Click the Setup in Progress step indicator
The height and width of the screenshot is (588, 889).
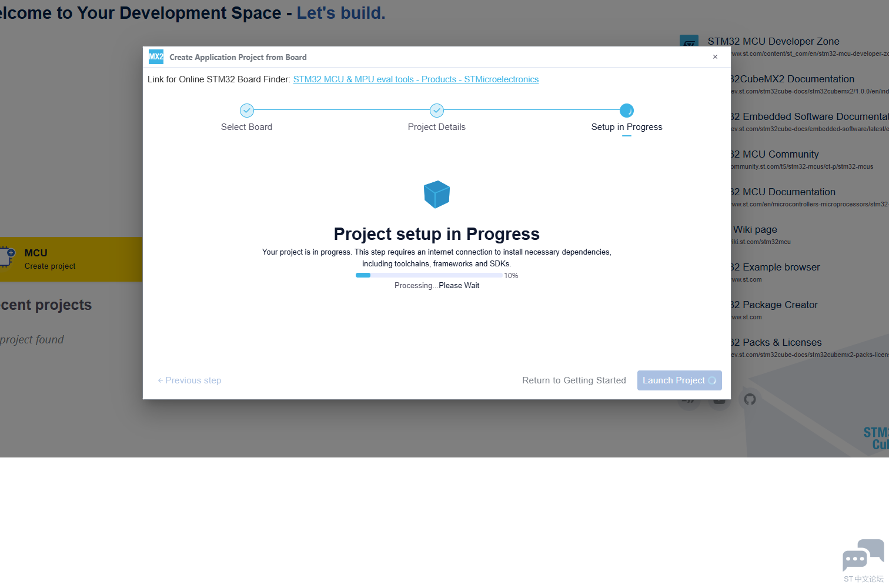coord(627,110)
